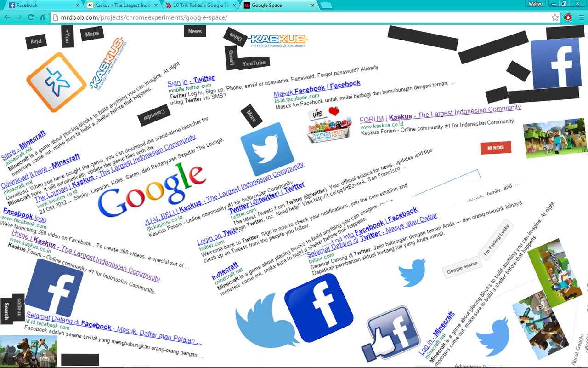Open a new browser tab
This screenshot has height=368, width=588.
(x=326, y=6)
